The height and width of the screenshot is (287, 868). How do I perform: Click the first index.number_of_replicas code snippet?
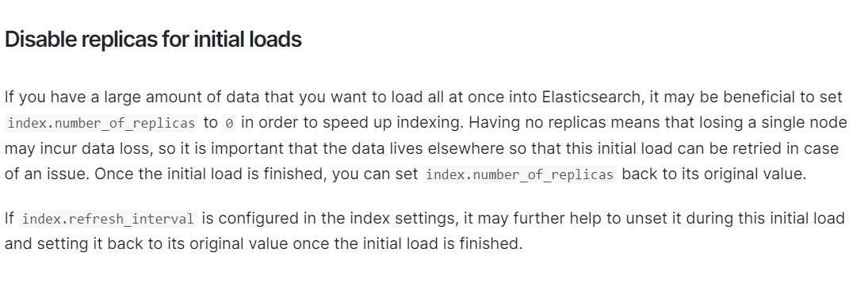pos(101,123)
